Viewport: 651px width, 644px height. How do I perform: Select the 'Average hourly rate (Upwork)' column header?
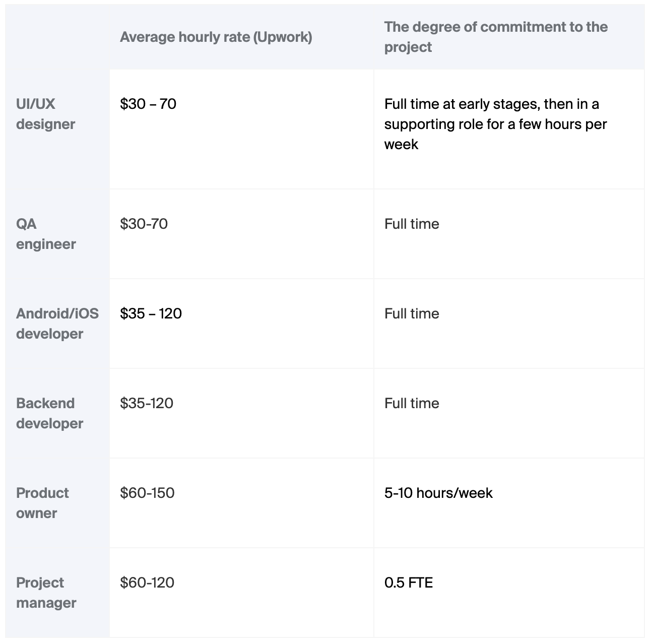click(x=216, y=37)
